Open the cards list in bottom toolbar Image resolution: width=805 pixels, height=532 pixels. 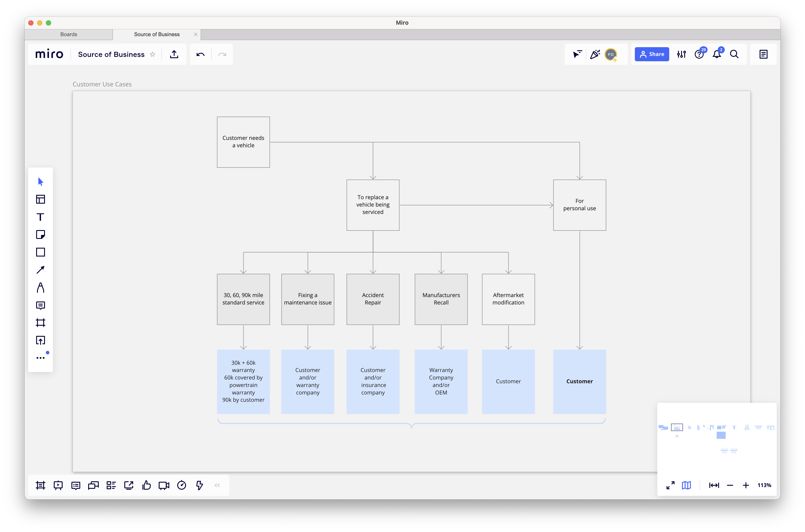(111, 485)
